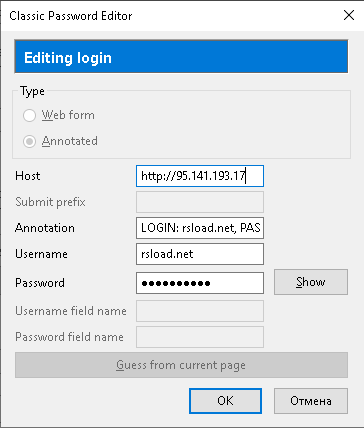Image resolution: width=364 pixels, height=428 pixels.
Task: Click the Classic Password Editor title text
Action: [71, 16]
